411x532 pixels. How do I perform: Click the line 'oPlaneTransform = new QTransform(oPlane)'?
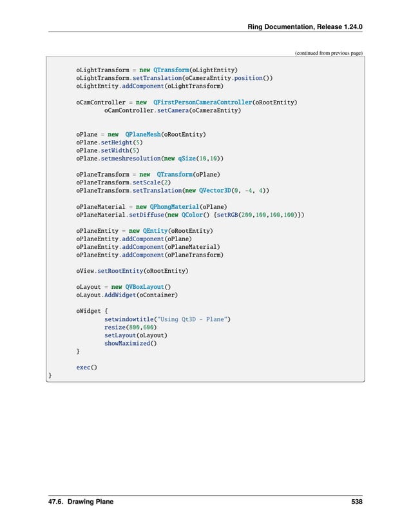(148, 174)
